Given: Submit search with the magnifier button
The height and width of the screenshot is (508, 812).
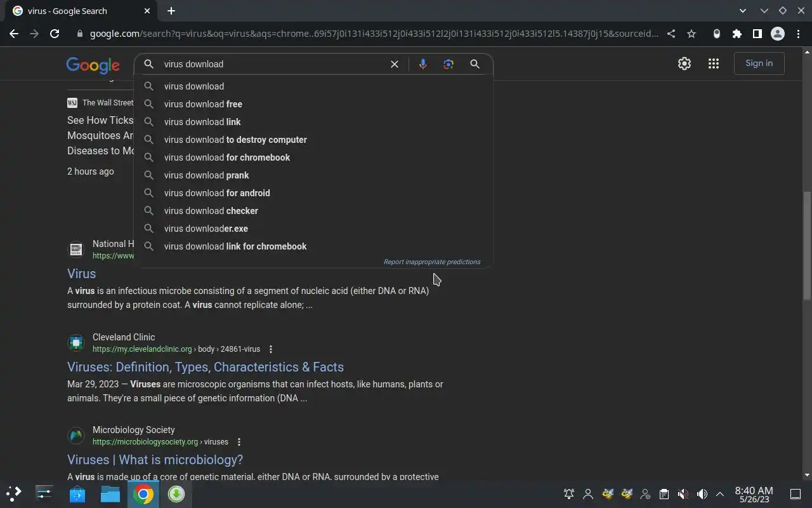Looking at the screenshot, I should coord(475,64).
